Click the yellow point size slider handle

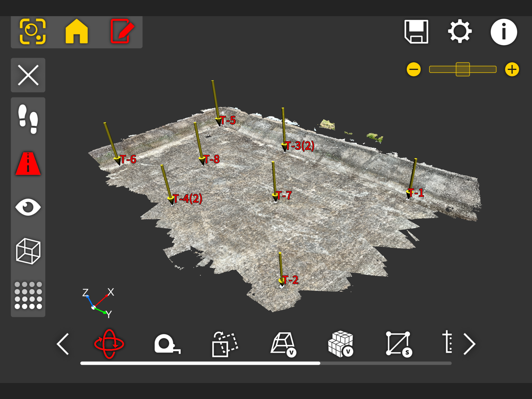(x=463, y=69)
